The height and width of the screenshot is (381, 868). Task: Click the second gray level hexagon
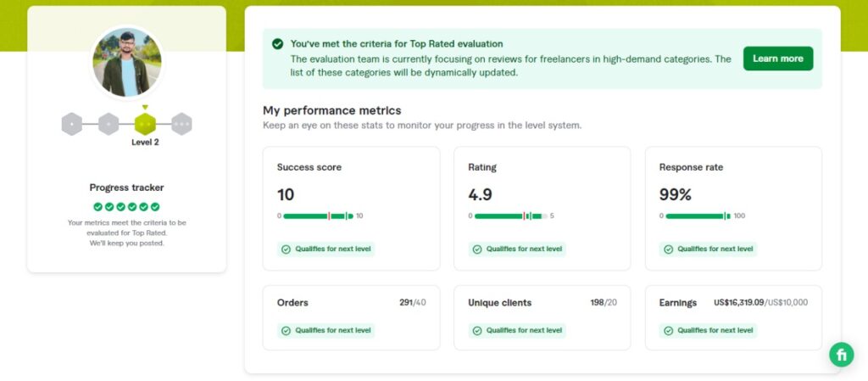[x=108, y=124]
